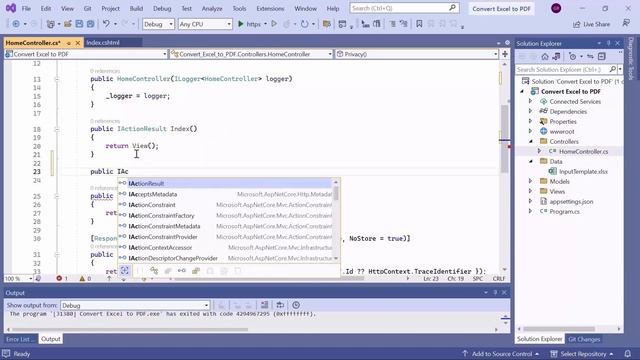Toggle Output panel auto-hide pin
This screenshot has width=640, height=360.
point(495,293)
